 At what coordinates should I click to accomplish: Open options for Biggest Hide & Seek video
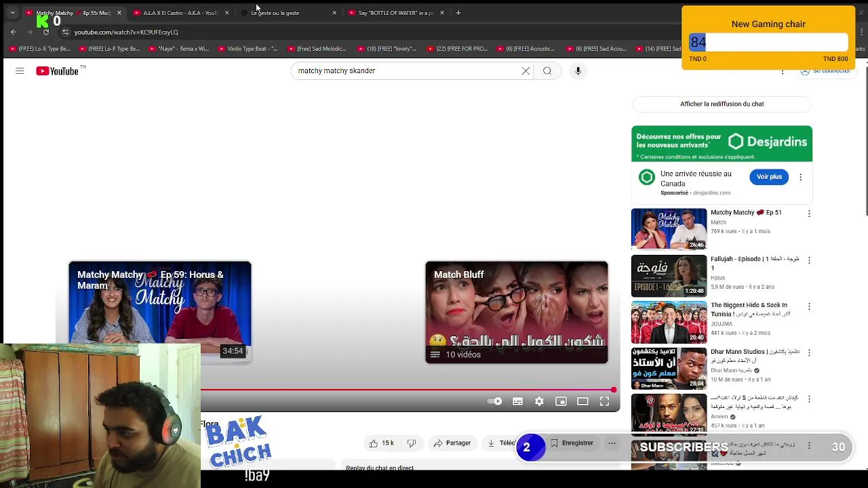pyautogui.click(x=808, y=306)
